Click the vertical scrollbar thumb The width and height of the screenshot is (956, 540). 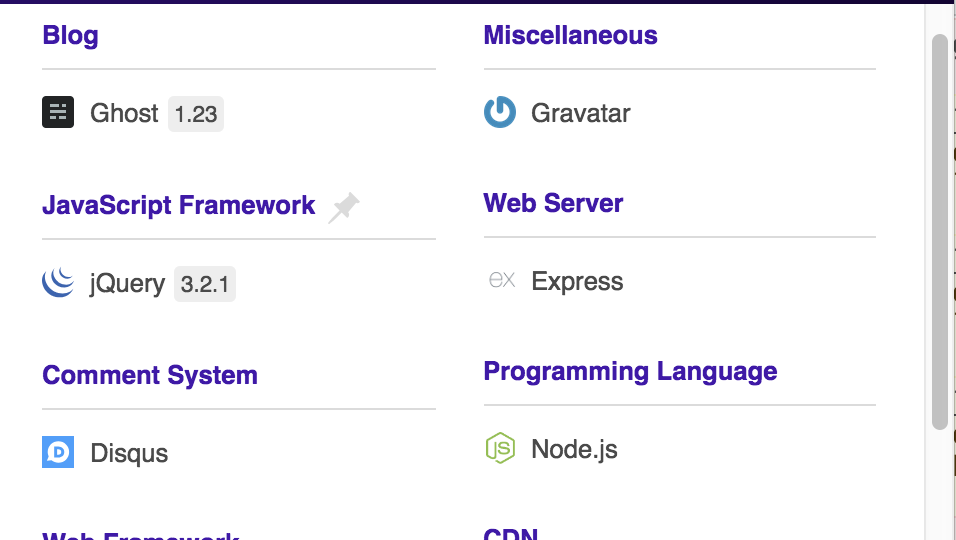tap(939, 230)
